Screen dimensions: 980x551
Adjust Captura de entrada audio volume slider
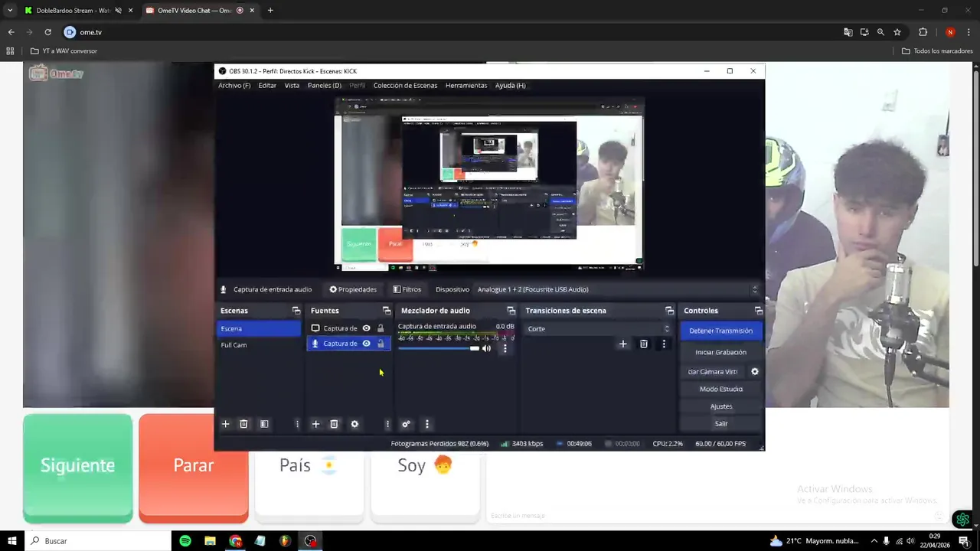438,348
